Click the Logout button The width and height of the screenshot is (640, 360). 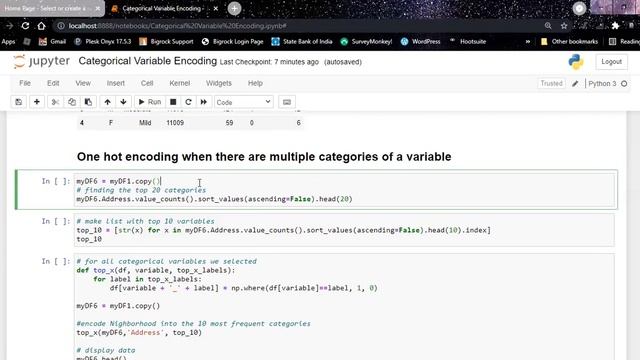[x=611, y=62]
